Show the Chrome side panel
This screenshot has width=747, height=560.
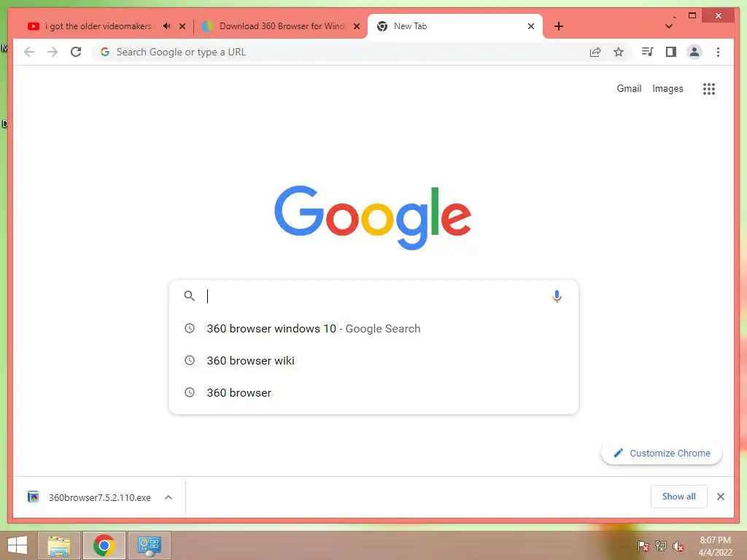pos(671,52)
